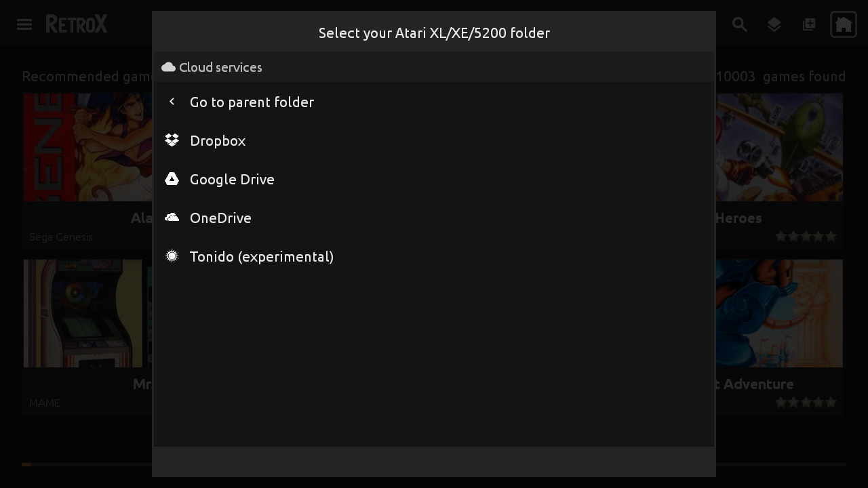
Task: Click the add to collection icon
Action: pyautogui.click(x=809, y=24)
